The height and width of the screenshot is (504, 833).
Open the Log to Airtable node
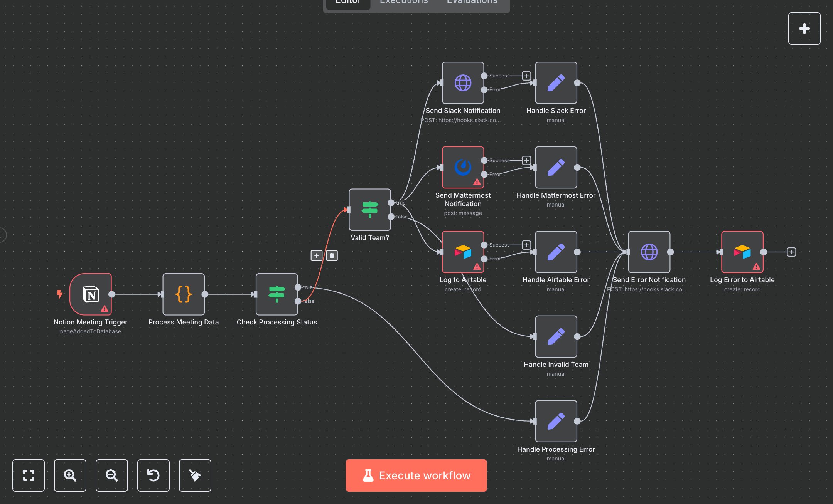462,252
